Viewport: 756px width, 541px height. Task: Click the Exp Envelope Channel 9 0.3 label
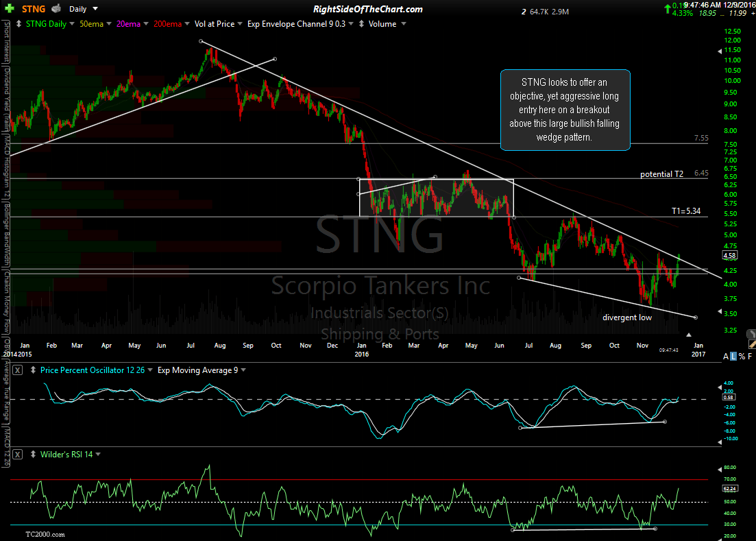click(x=297, y=23)
